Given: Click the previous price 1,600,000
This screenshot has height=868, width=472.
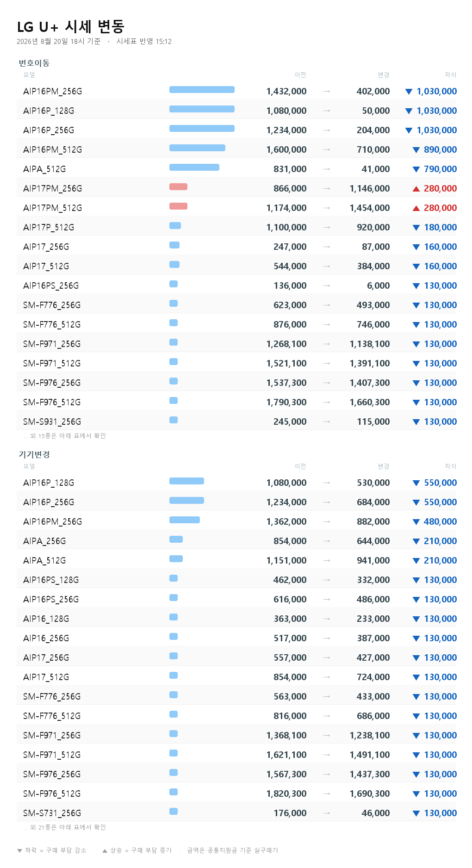Looking at the screenshot, I should (x=286, y=150).
